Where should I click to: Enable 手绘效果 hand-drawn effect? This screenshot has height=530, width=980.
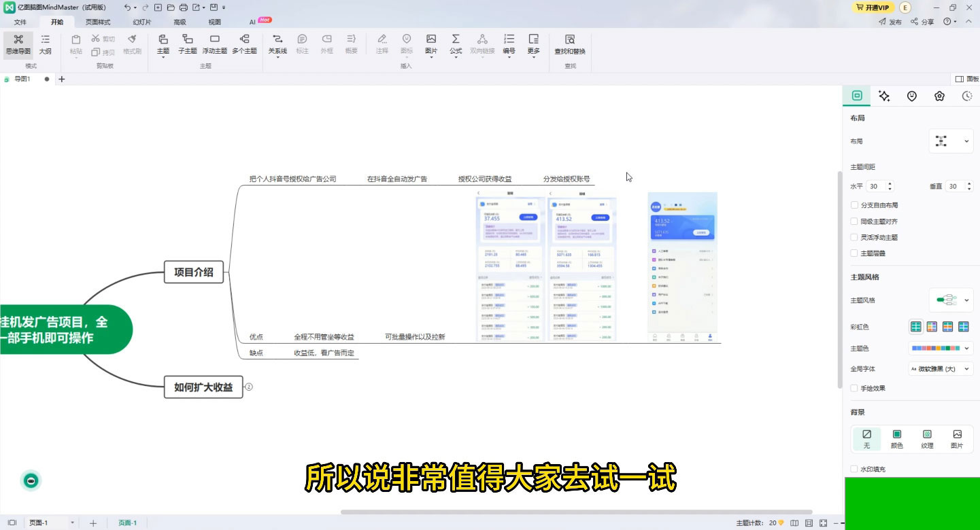click(x=855, y=389)
